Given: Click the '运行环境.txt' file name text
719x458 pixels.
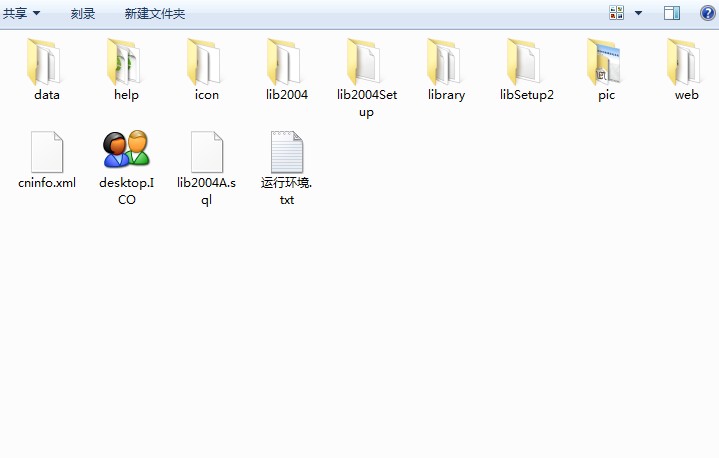Looking at the screenshot, I should [x=287, y=191].
